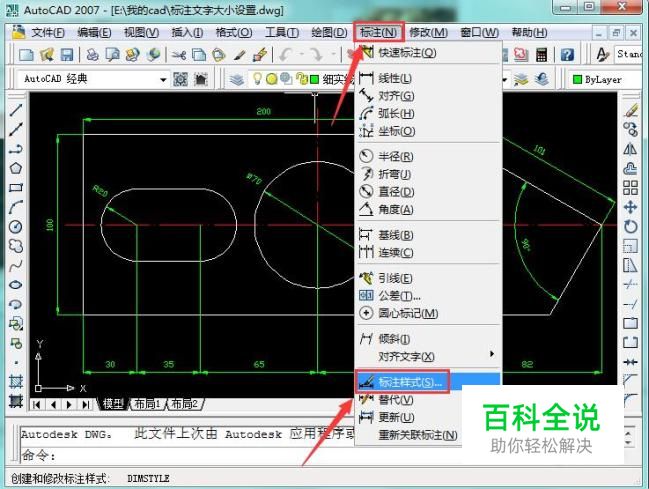The width and height of the screenshot is (649, 489).
Task: Click the Copy toolbar icon
Action: pyautogui.click(x=199, y=55)
